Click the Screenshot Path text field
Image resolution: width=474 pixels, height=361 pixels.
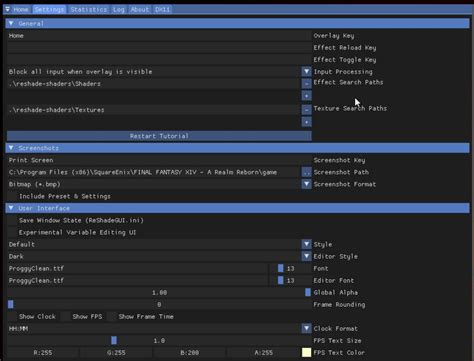(x=154, y=172)
